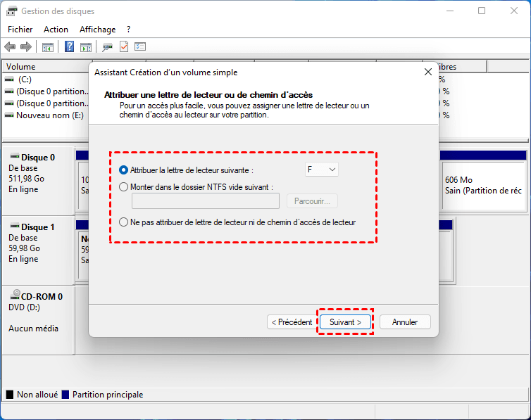This screenshot has width=531, height=420.
Task: Click the Annuler button
Action: click(405, 322)
